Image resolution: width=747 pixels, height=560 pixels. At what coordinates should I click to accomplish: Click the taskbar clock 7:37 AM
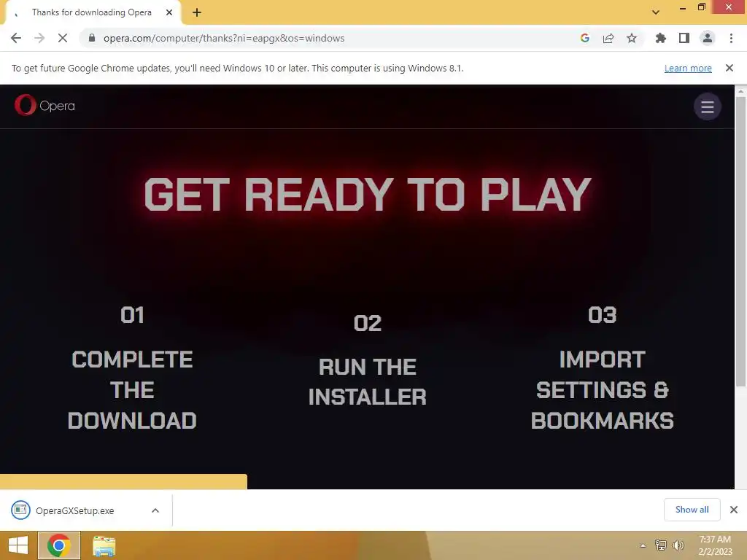pyautogui.click(x=715, y=545)
